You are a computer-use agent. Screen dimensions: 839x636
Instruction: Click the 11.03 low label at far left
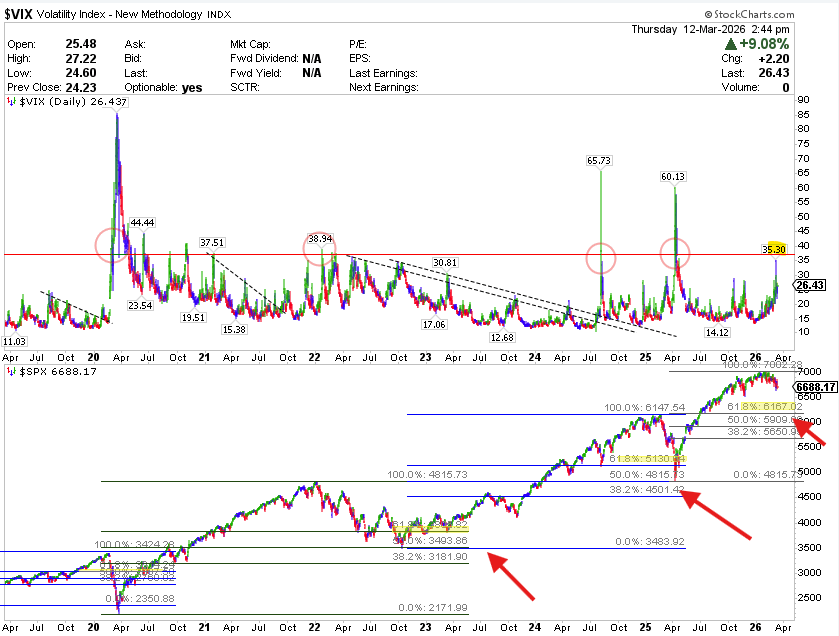click(x=14, y=342)
